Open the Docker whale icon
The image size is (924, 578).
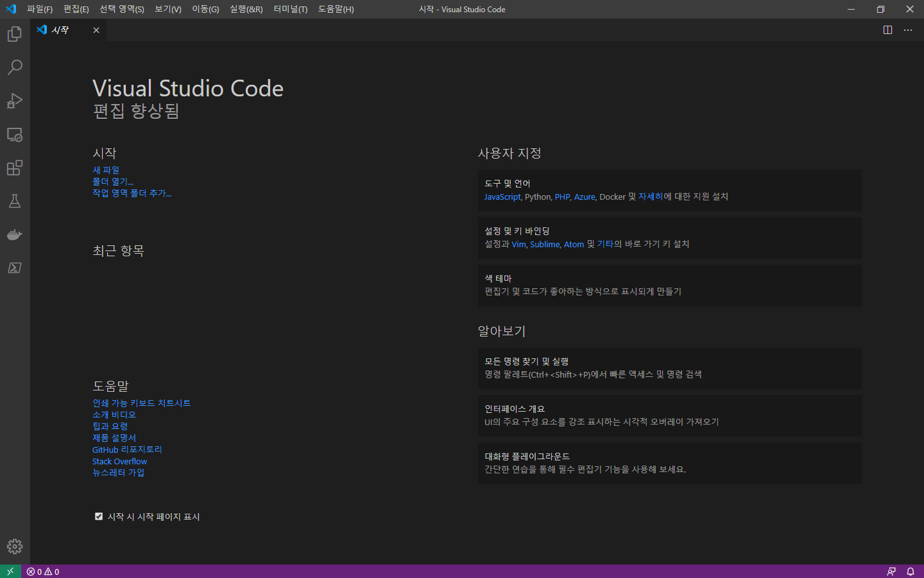[x=15, y=234]
